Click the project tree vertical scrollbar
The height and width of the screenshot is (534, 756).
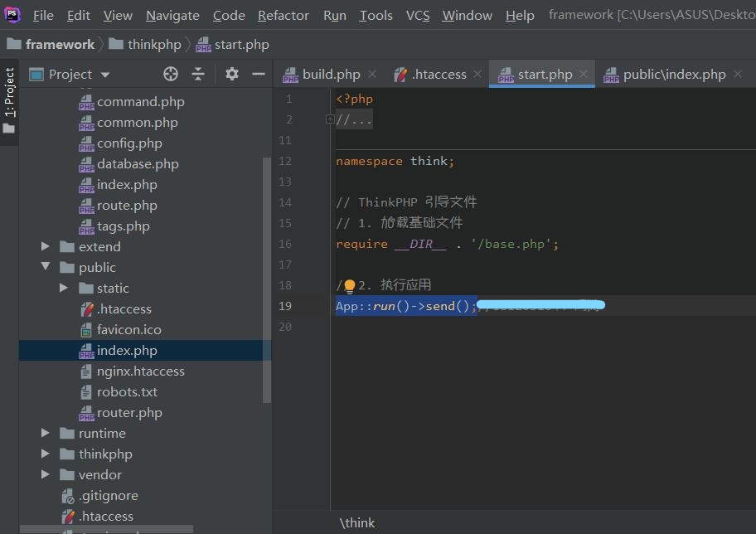(x=267, y=279)
